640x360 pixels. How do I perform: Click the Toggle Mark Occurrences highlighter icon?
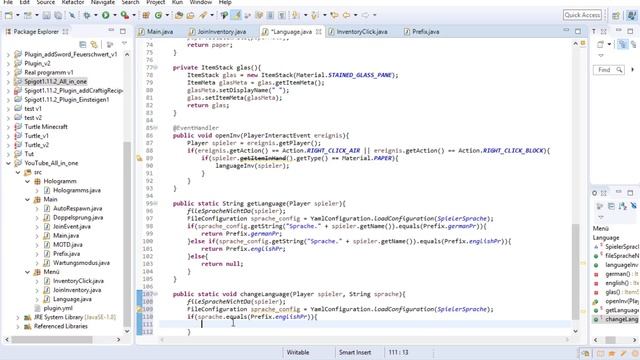pyautogui.click(x=236, y=16)
